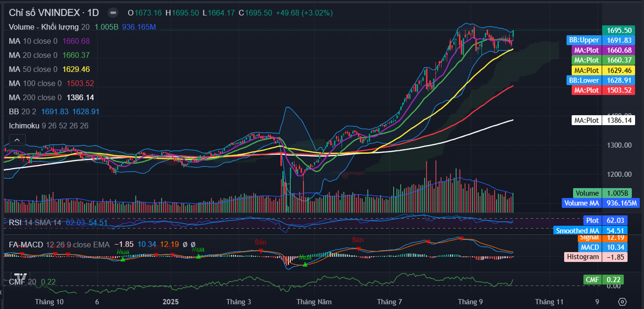Viewport: 644px width, 309px height.
Task: Collapse the indicator legend with chevron button
Action: coord(17,140)
